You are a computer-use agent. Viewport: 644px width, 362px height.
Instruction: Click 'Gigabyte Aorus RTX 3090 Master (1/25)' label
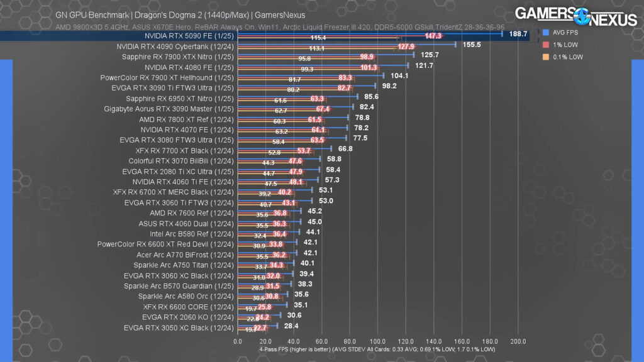point(169,109)
